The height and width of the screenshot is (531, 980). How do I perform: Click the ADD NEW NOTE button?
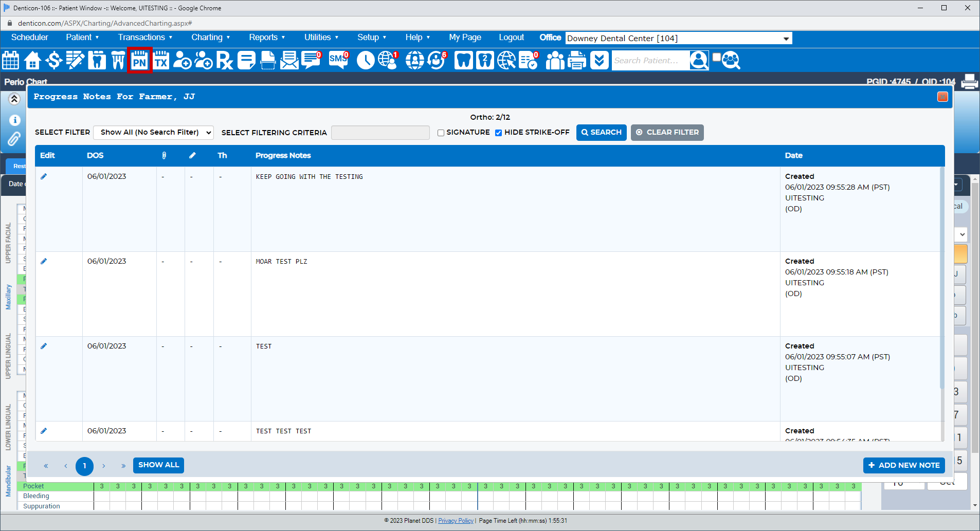(904, 465)
